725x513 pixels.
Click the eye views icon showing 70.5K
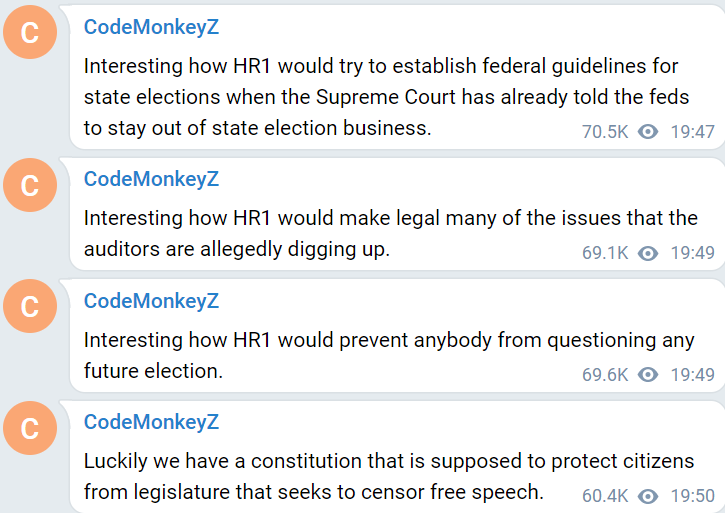pos(648,132)
